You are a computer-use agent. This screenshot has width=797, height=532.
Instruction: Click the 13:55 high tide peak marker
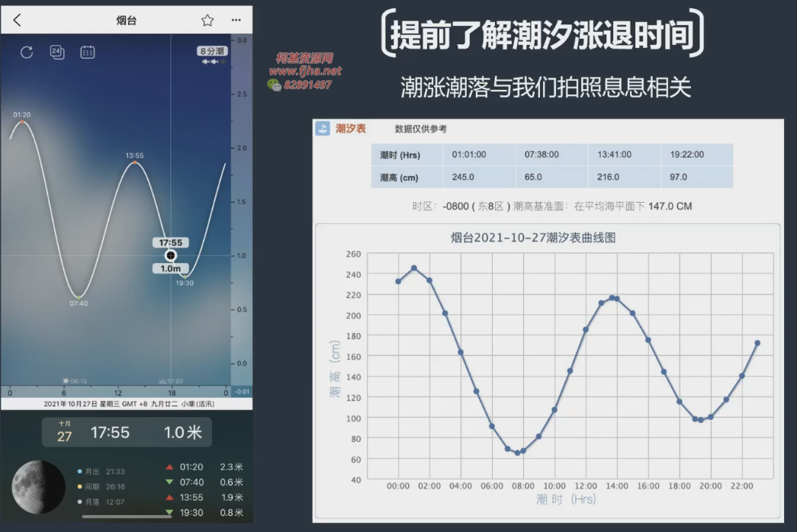click(135, 162)
